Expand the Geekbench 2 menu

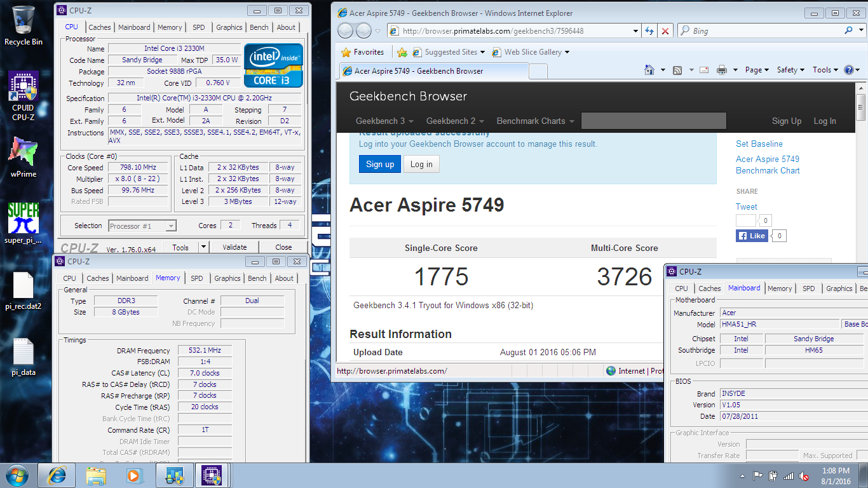(455, 121)
